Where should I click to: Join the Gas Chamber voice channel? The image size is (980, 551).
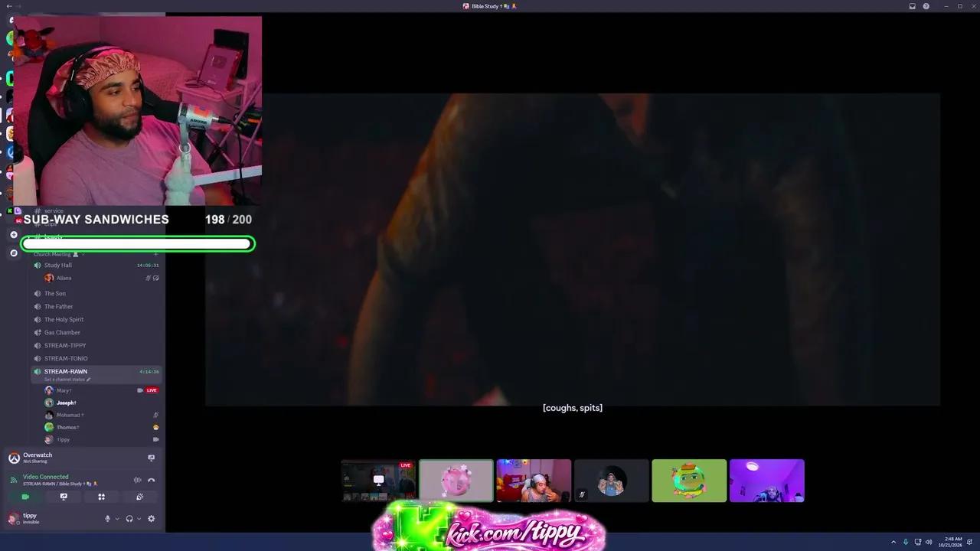coord(96,333)
